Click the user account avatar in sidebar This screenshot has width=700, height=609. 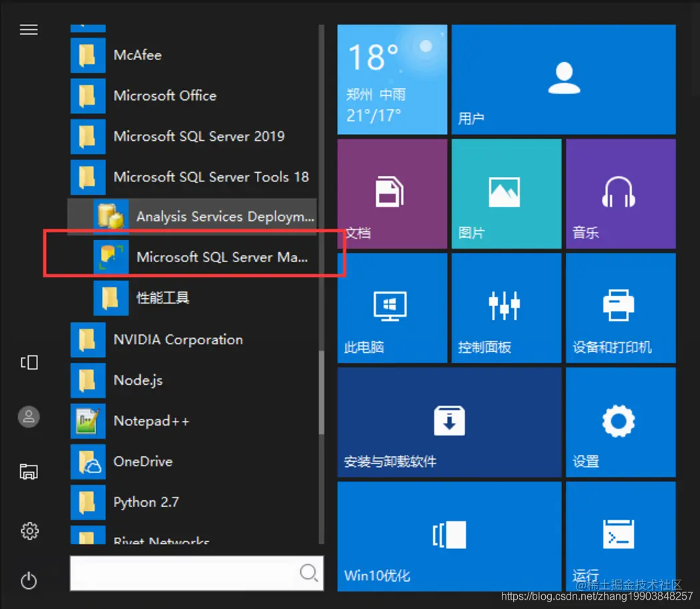click(x=29, y=417)
